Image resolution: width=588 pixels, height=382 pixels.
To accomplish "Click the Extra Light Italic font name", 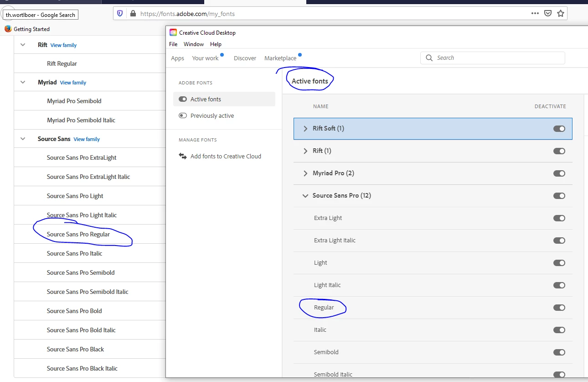I will [335, 241].
